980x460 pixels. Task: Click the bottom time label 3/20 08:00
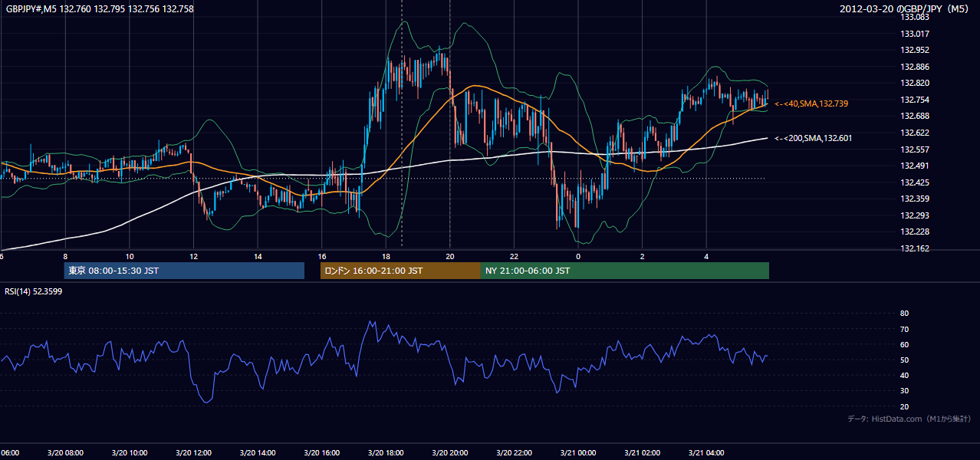(x=64, y=453)
